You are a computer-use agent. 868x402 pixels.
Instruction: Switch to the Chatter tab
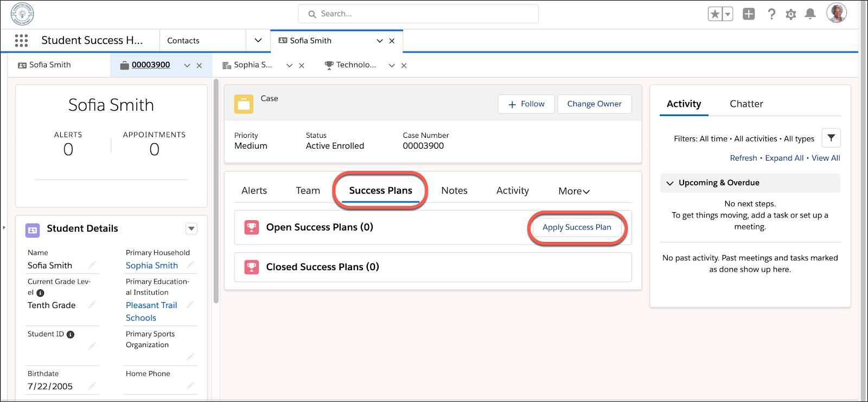(746, 104)
